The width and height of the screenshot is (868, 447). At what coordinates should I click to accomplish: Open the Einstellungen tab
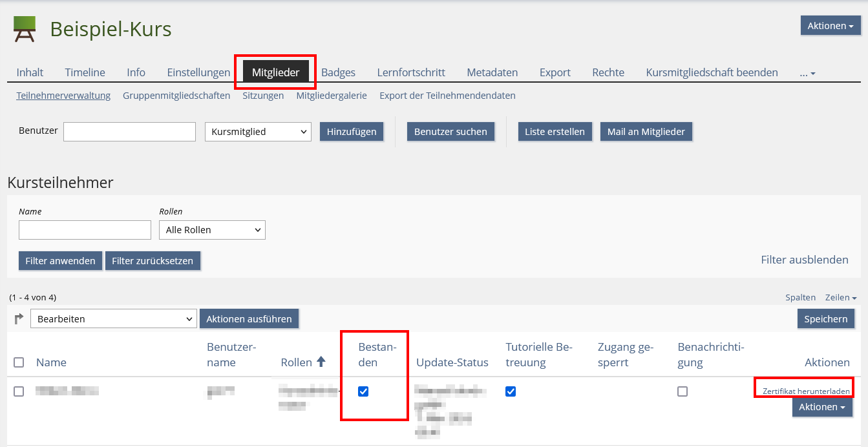click(x=198, y=72)
